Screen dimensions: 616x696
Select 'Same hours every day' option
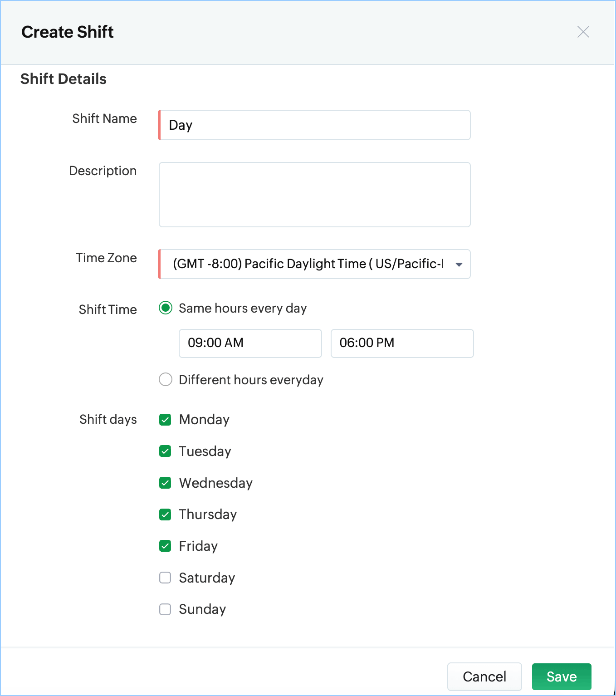(x=166, y=308)
